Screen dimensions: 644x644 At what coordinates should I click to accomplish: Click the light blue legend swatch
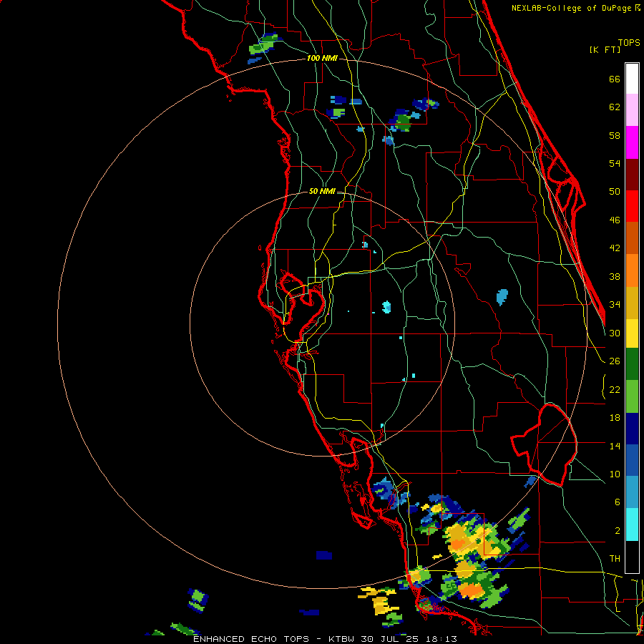[632, 492]
